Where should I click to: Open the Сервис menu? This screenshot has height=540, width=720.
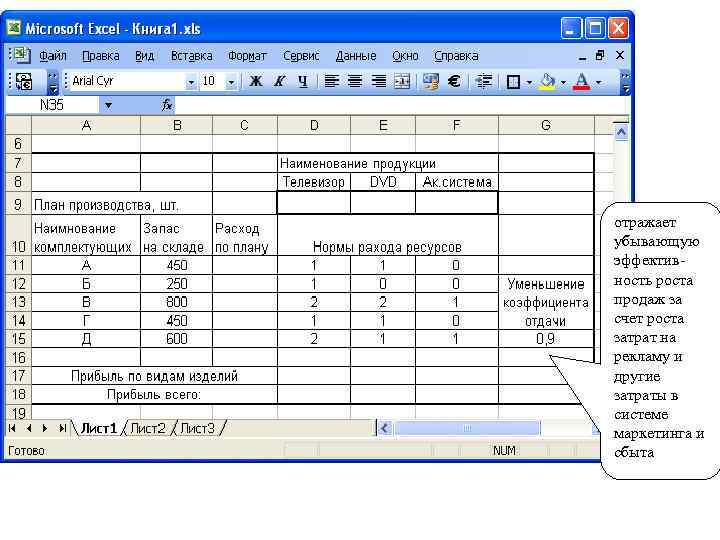pyautogui.click(x=301, y=56)
